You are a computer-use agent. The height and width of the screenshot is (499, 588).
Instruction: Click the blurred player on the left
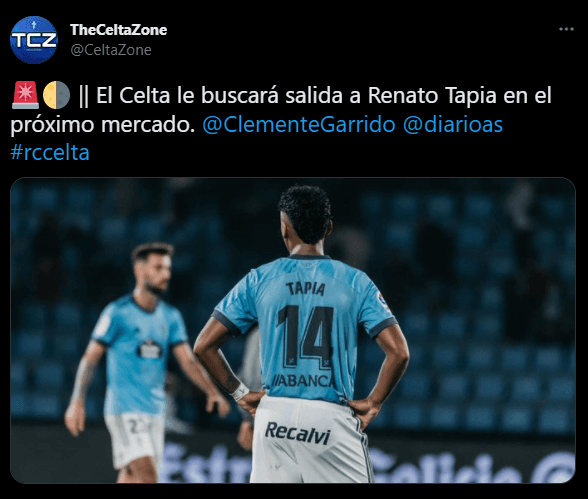139,362
